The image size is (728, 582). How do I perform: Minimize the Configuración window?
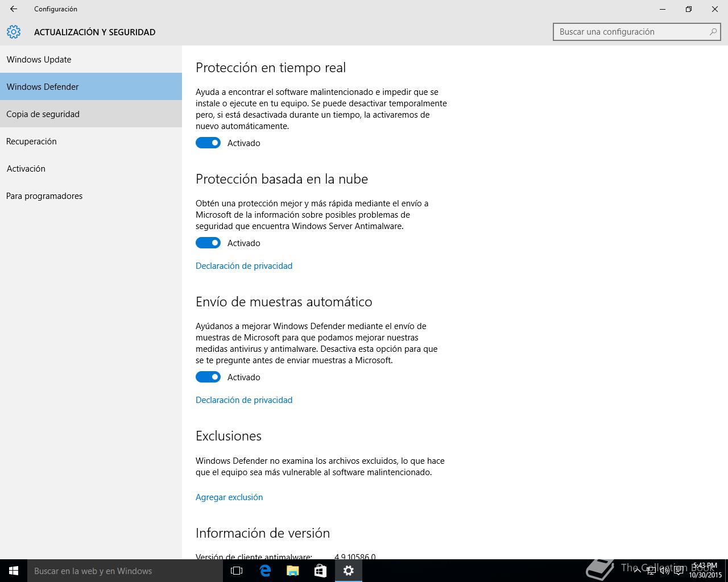point(663,9)
